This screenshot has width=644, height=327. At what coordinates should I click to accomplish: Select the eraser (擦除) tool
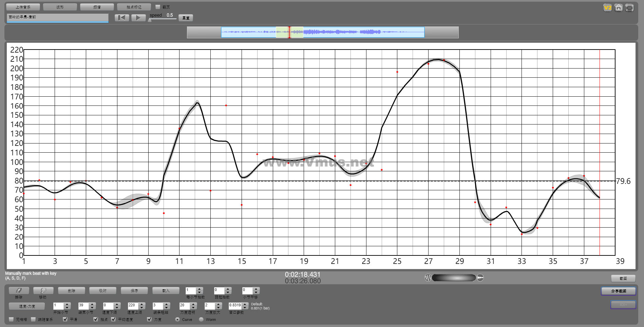(x=19, y=291)
